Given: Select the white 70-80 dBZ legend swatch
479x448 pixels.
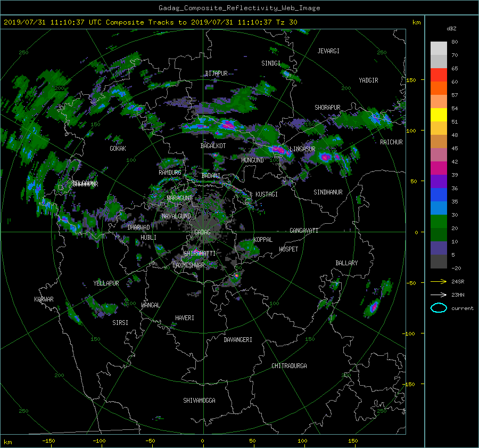Looking at the screenshot, I should point(439,48).
